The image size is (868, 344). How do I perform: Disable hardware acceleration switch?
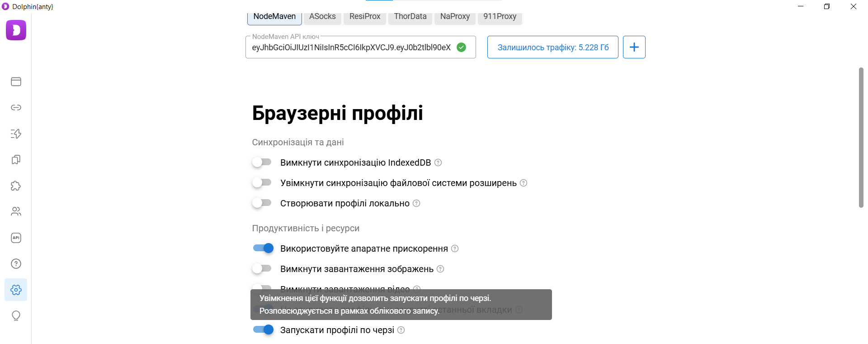tap(263, 248)
